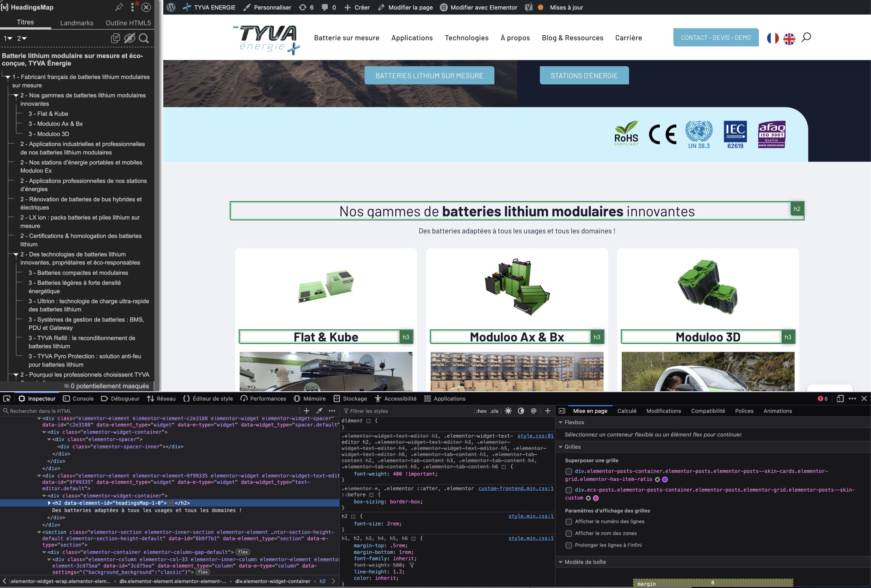This screenshot has width=871, height=588.
Task: Switch to the Landmarks tab
Action: point(77,23)
